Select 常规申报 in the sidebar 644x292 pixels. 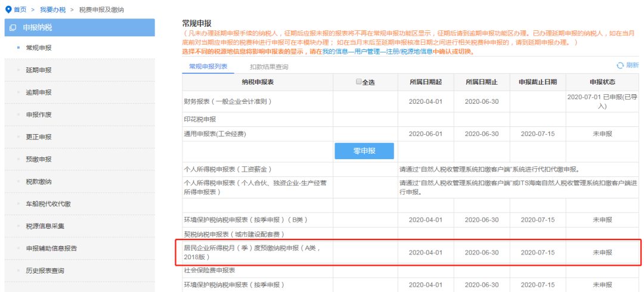tap(39, 48)
